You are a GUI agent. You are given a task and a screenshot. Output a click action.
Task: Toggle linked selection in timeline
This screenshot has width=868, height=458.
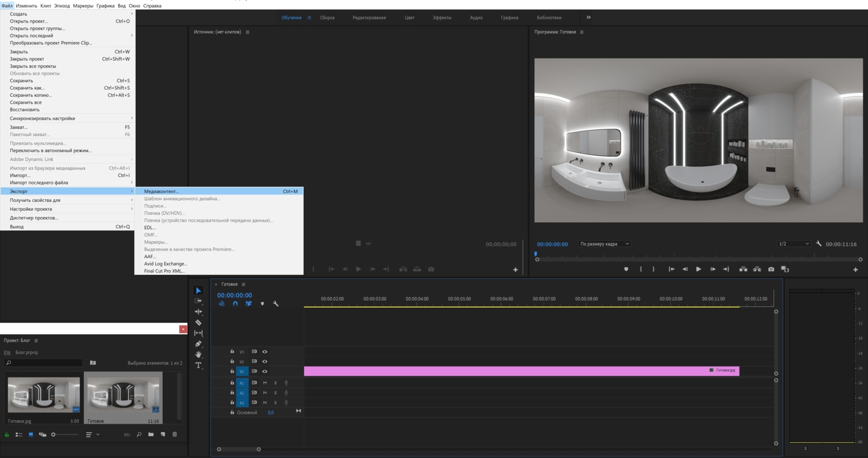pos(249,303)
